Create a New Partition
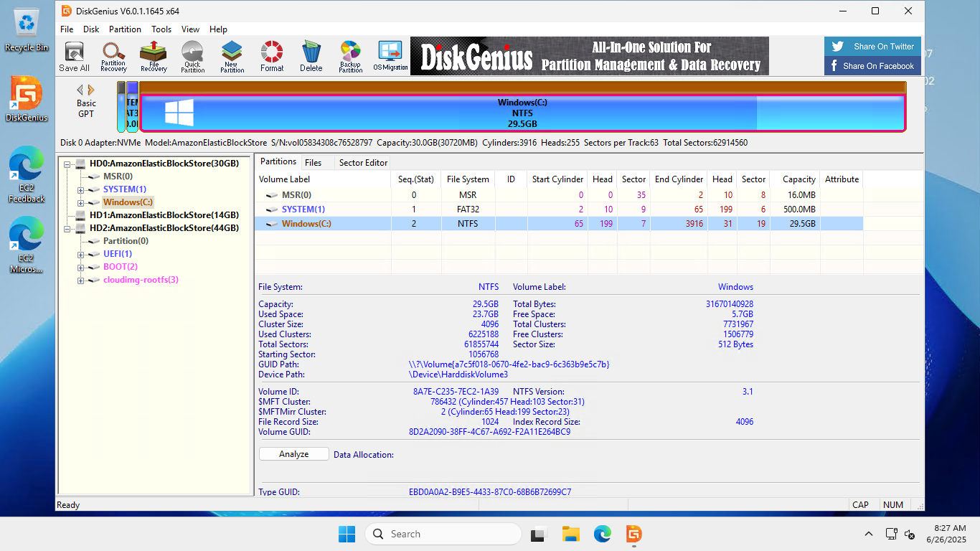 click(232, 57)
